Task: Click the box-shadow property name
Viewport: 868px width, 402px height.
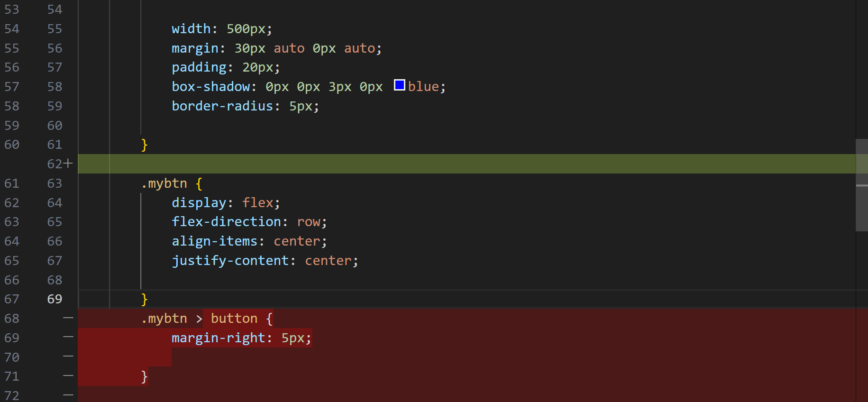Action: tap(211, 87)
